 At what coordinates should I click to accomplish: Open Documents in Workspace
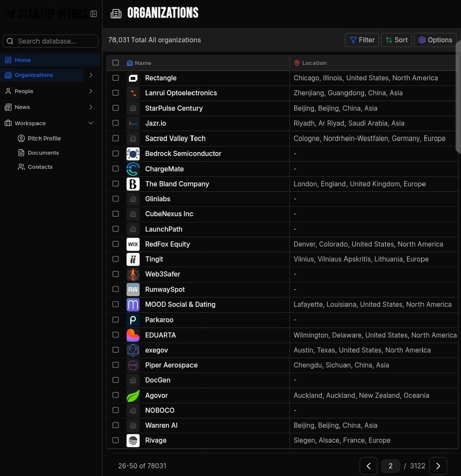38,153
